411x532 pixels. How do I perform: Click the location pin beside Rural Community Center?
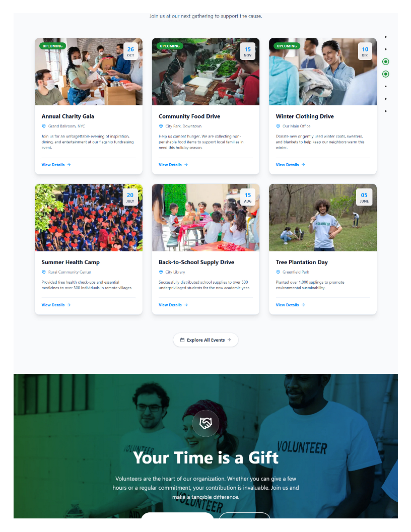click(x=44, y=272)
